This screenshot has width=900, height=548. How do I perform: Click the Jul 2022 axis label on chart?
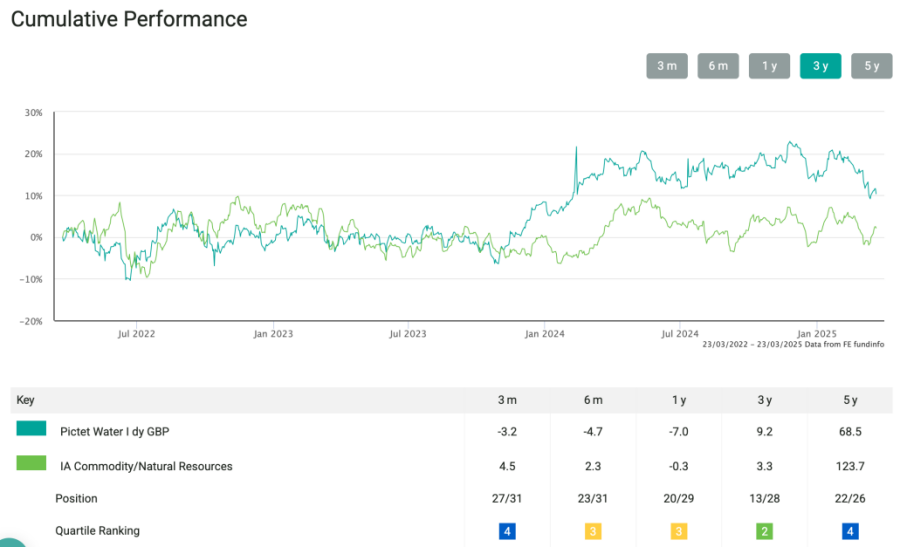coord(136,334)
